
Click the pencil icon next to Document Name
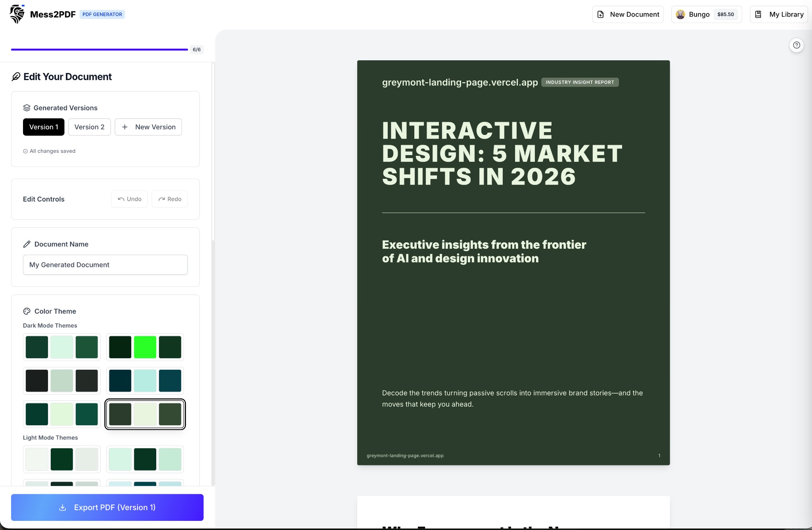(27, 244)
